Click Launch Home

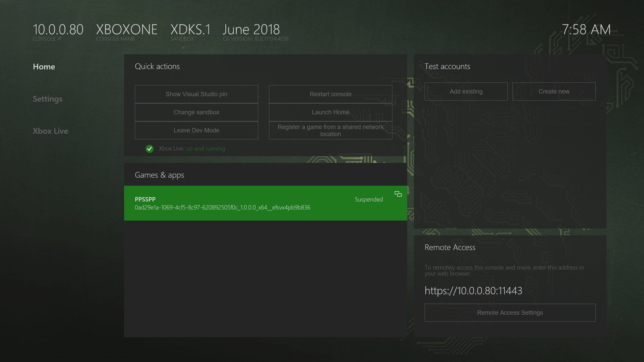[330, 112]
